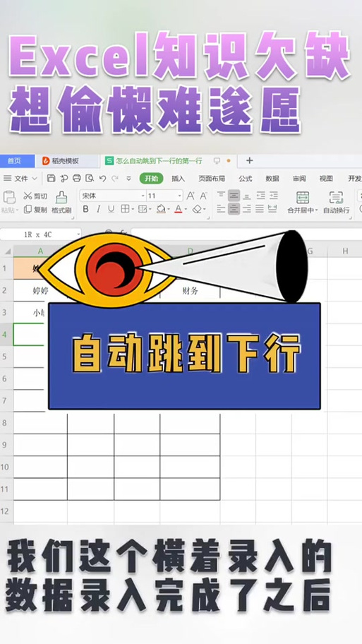Select cell containing 财务
The height and width of the screenshot is (644, 362).
tap(190, 291)
